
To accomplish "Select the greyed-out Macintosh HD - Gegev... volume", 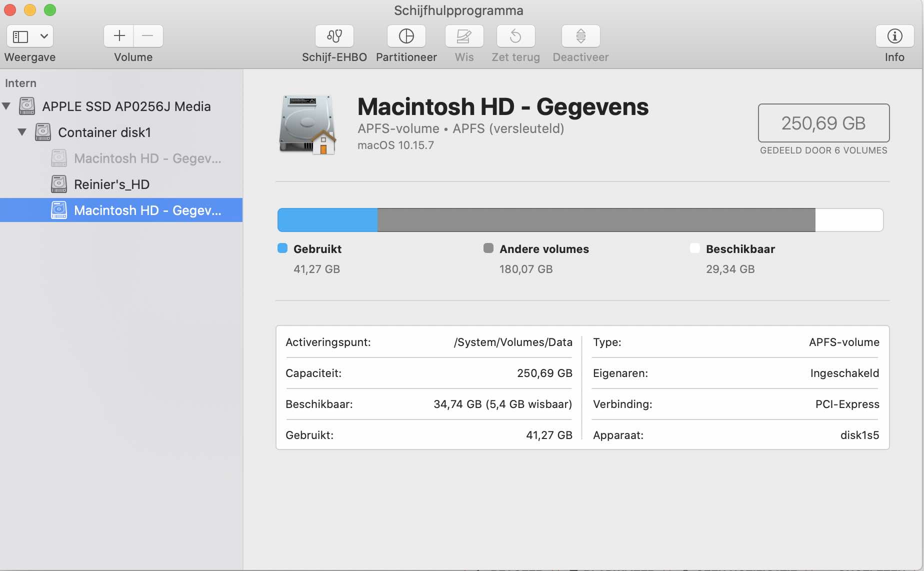I will point(121,158).
